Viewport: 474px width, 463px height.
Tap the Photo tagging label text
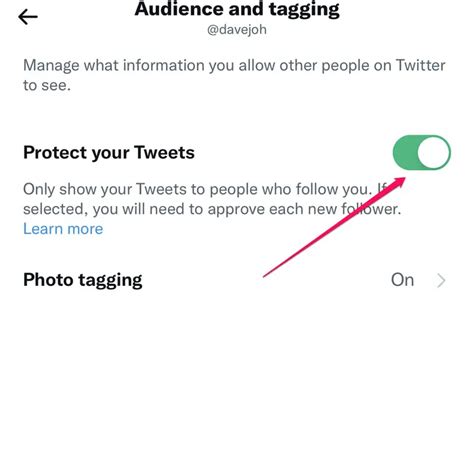point(83,280)
